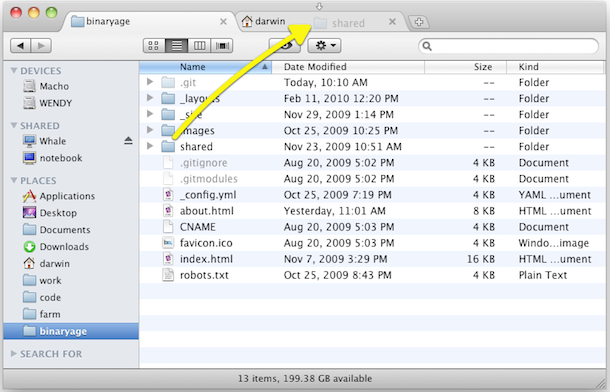Click 'Plain Text' kind cell

[x=543, y=275]
